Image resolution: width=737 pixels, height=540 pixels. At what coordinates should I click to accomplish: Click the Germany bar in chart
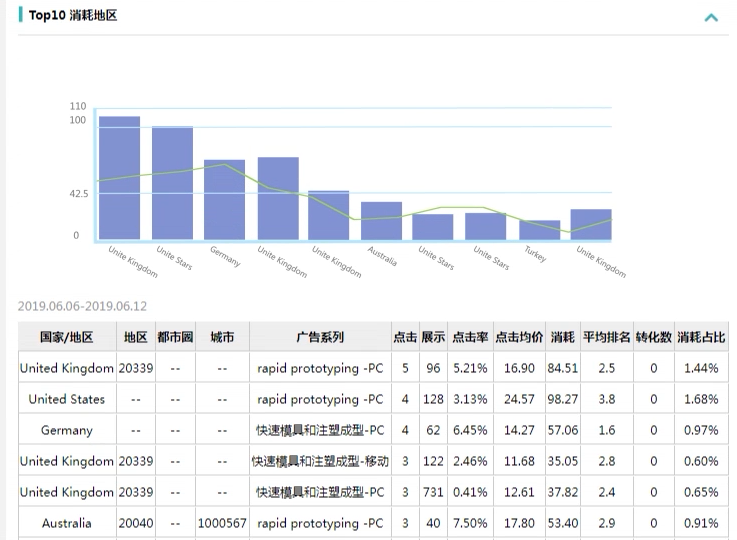(x=224, y=200)
